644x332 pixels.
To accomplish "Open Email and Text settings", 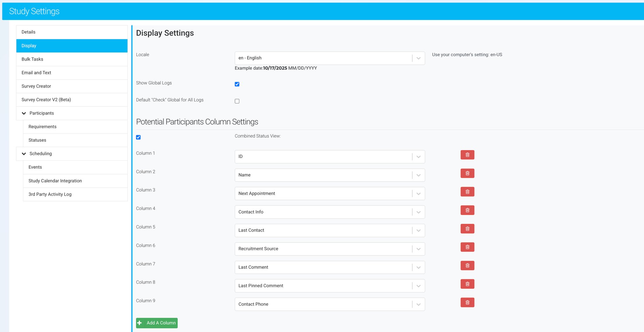I will [x=72, y=73].
